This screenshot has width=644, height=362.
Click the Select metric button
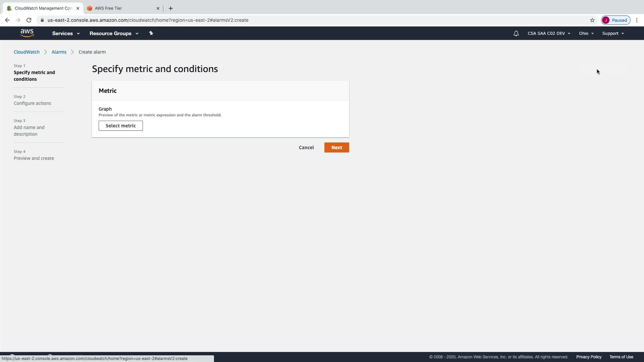coord(121,126)
